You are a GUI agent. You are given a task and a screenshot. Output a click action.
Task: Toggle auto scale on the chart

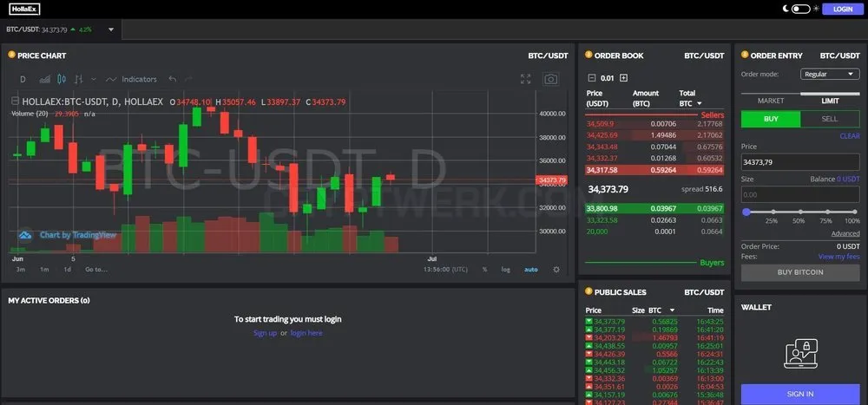tap(531, 270)
